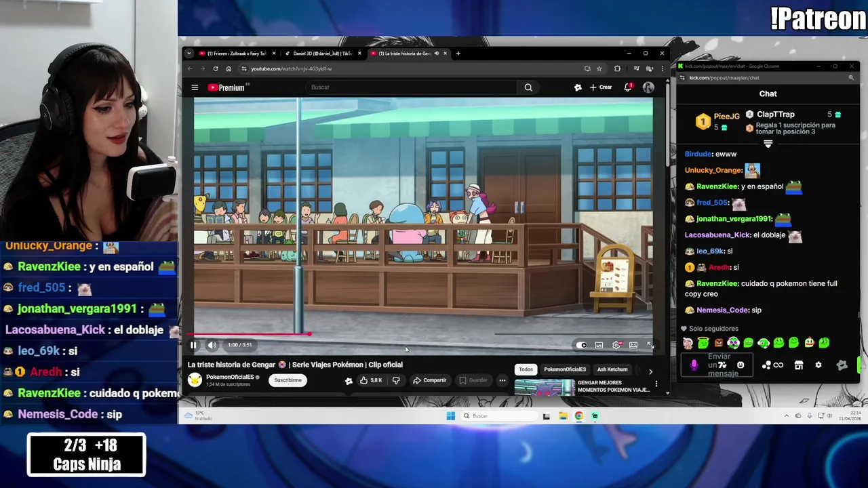Select the Ash Ketchum filter chip
The height and width of the screenshot is (488, 868).
pyautogui.click(x=612, y=369)
